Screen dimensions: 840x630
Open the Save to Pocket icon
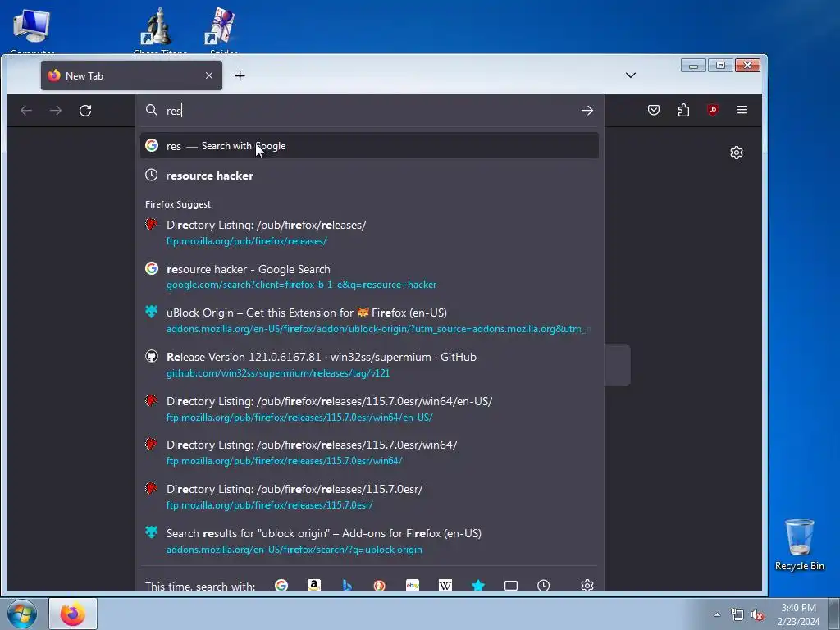pyautogui.click(x=654, y=110)
